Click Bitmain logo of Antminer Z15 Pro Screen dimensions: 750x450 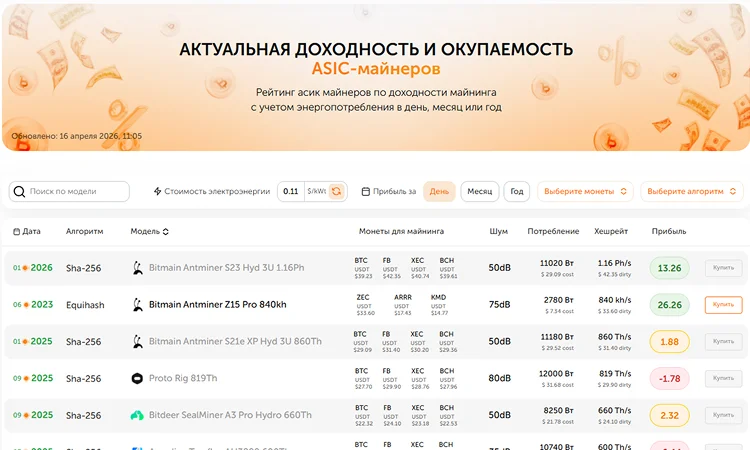[x=138, y=305]
